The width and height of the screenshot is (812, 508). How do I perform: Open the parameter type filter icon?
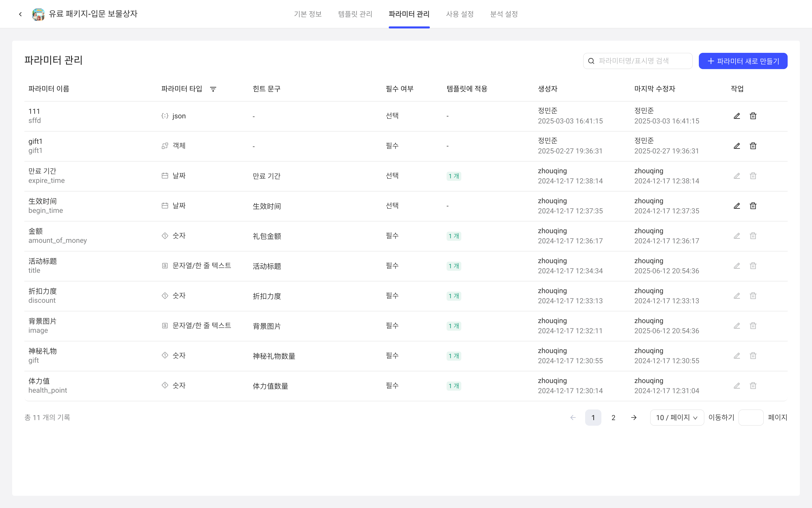pos(213,89)
